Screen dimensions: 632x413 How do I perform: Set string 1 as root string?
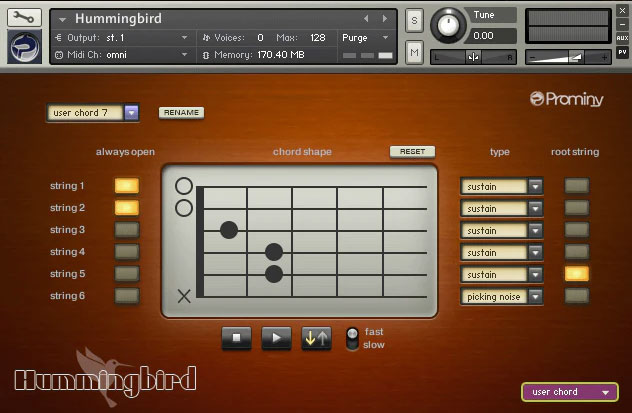point(577,186)
